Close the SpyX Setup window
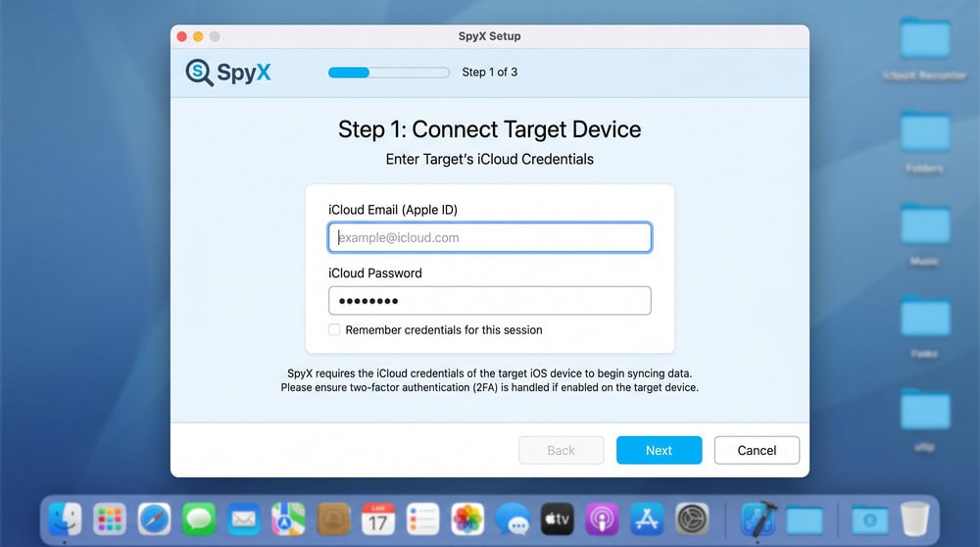 [182, 36]
